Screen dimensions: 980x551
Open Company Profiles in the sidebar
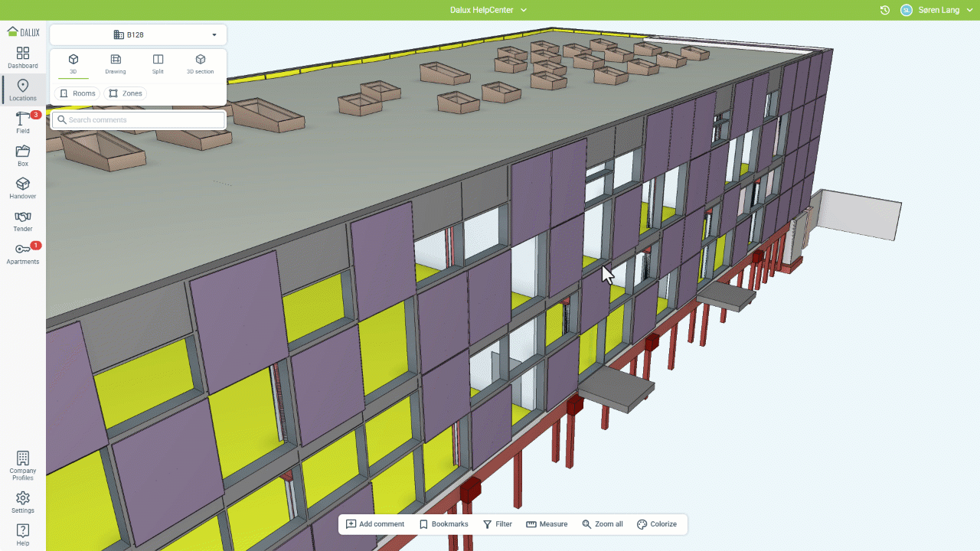pyautogui.click(x=23, y=465)
